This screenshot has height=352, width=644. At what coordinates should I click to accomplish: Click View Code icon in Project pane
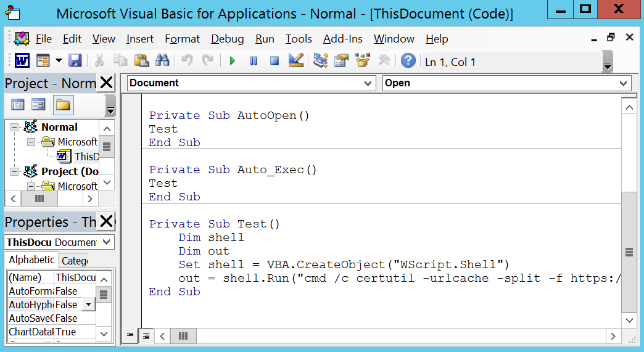click(18, 105)
